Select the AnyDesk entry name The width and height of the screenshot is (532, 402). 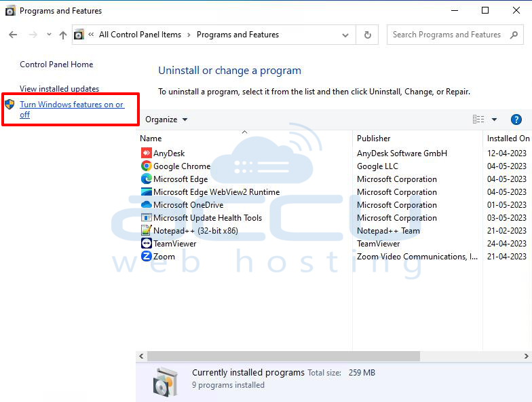pyautogui.click(x=169, y=153)
